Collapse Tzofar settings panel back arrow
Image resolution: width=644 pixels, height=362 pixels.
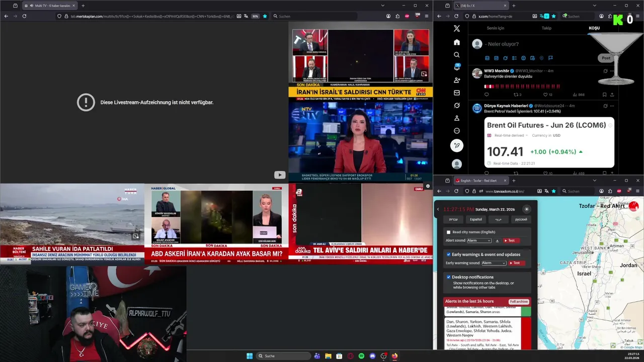[x=438, y=209]
